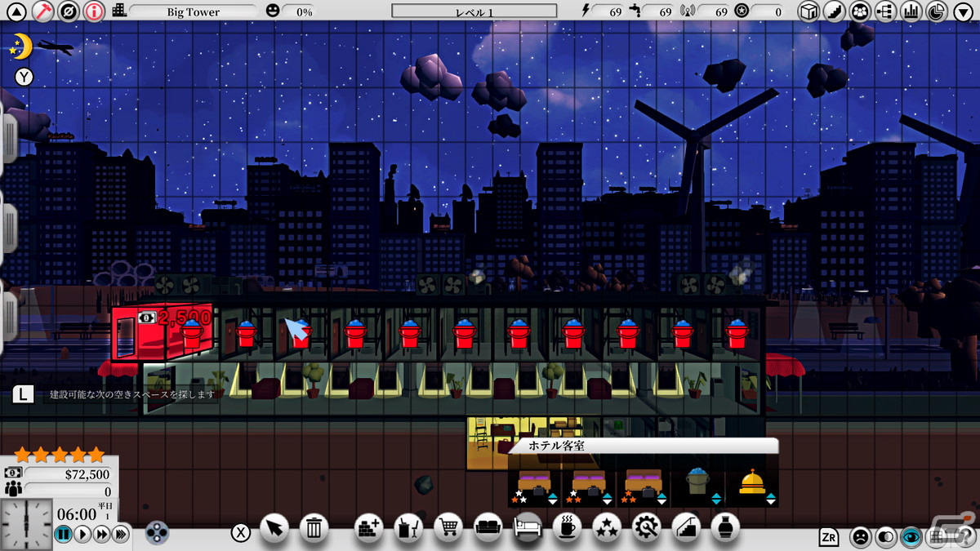Set game speed to normal play
The image size is (980, 551).
pos(82,535)
